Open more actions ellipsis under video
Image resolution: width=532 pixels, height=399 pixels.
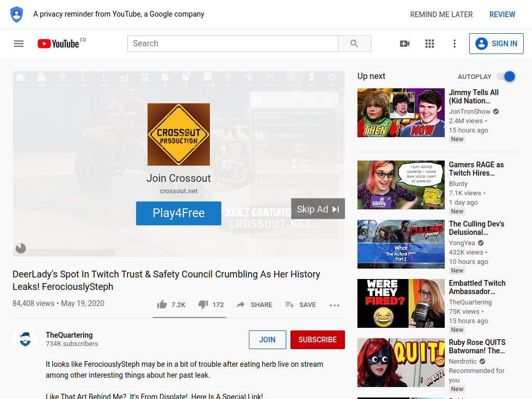[x=335, y=305]
